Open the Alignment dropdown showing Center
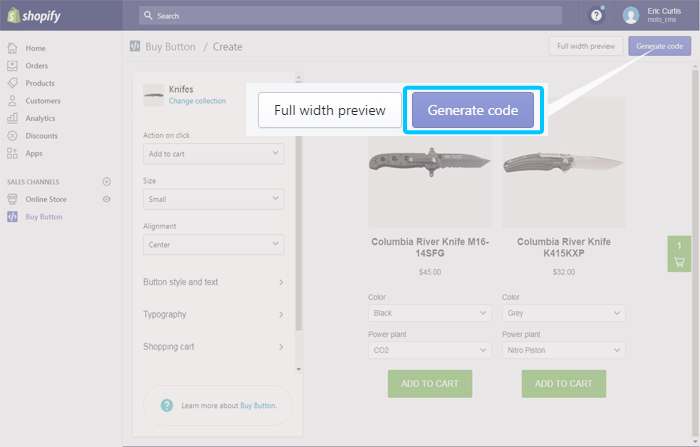Screen dimensions: 700x447 pos(213,245)
